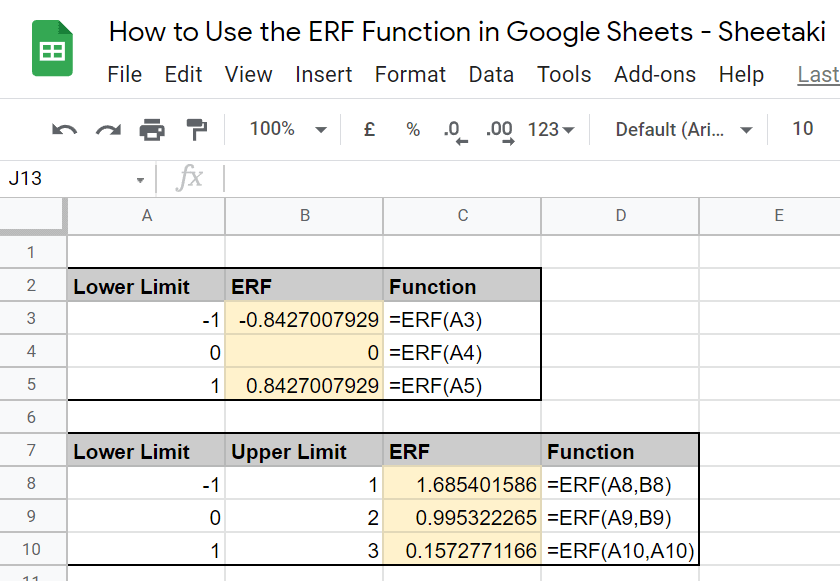Click cell with 1.685401586
This screenshot has height=581, width=840.
(x=462, y=484)
